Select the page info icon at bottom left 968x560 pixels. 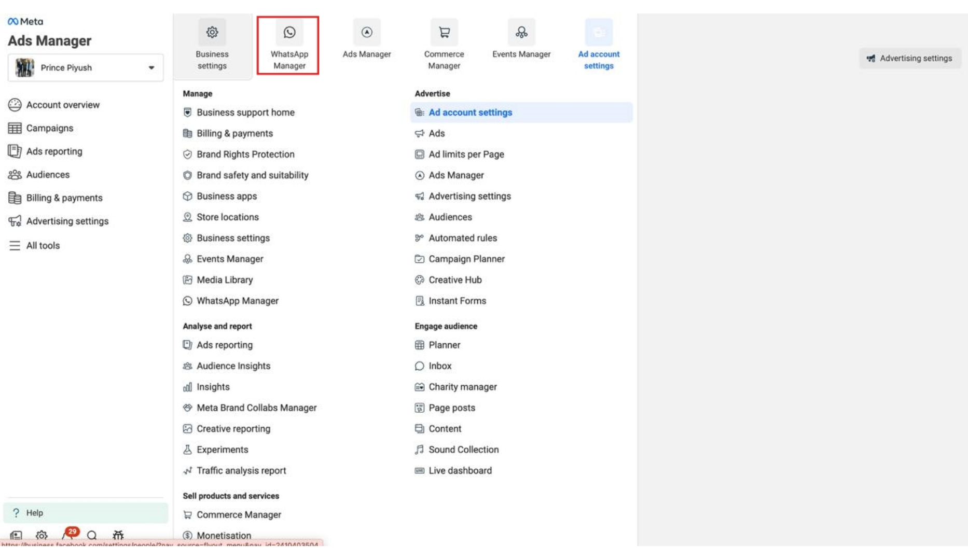tap(16, 535)
